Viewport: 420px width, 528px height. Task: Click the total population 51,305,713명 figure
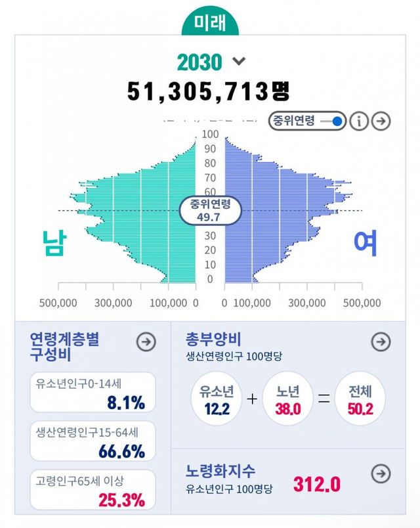click(209, 91)
